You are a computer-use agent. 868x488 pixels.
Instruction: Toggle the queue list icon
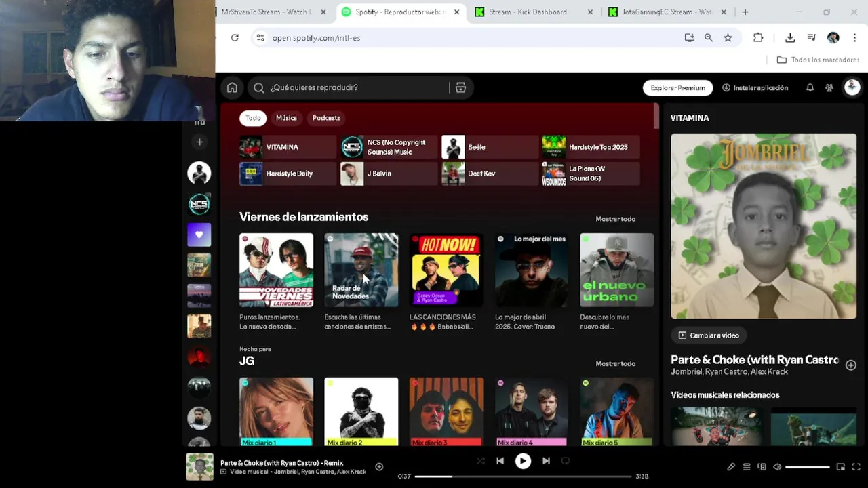click(747, 466)
